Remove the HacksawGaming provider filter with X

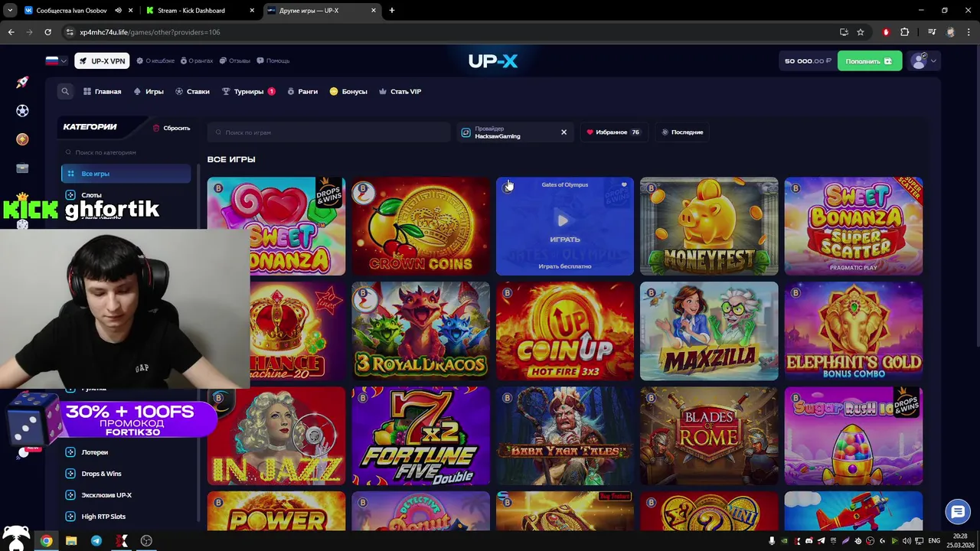pos(563,132)
